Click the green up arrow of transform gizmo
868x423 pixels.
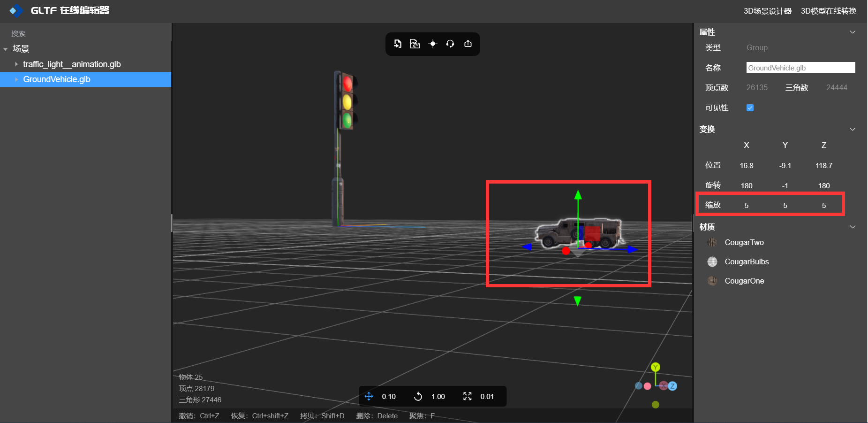[x=578, y=194]
